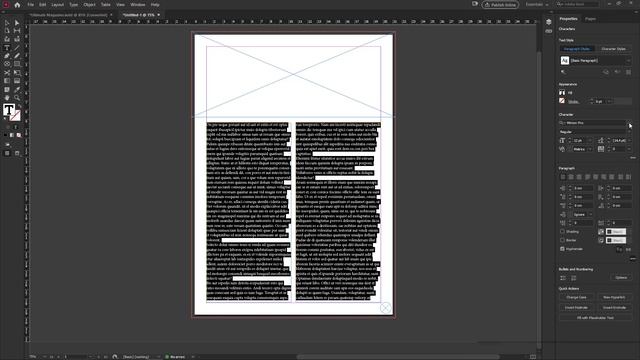
Task: Open the Edit menu
Action: click(42, 5)
